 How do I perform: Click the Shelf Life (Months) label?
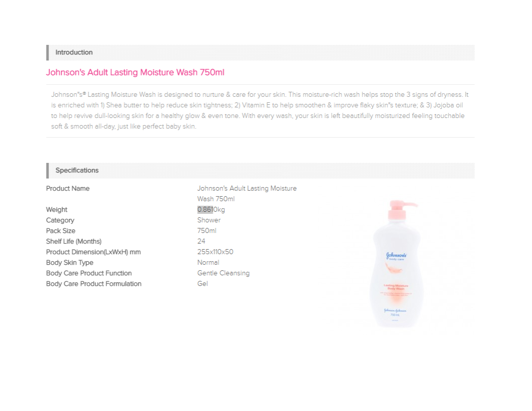point(74,242)
